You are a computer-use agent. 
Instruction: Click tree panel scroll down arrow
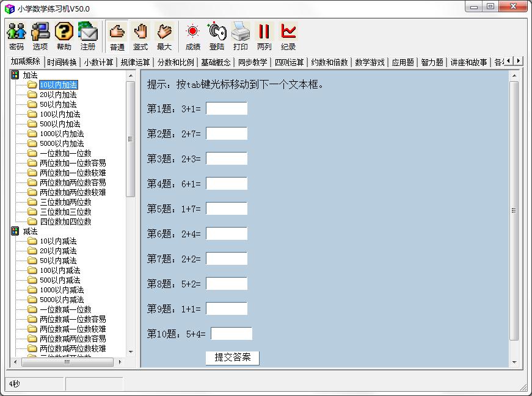[131, 352]
